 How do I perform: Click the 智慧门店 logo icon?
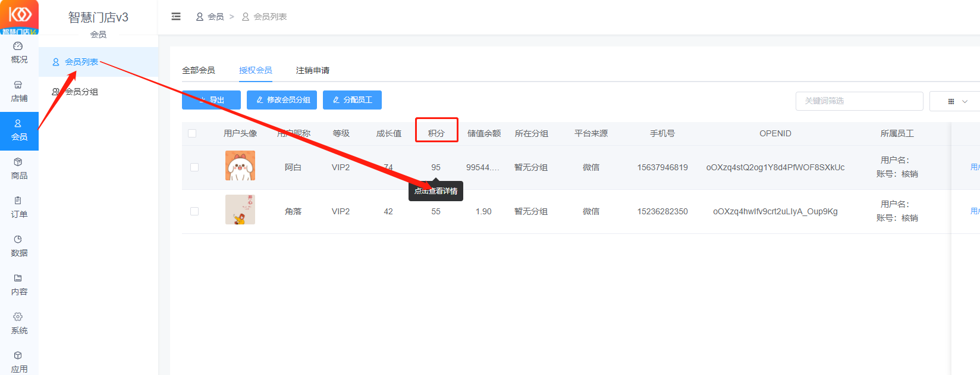tap(19, 17)
